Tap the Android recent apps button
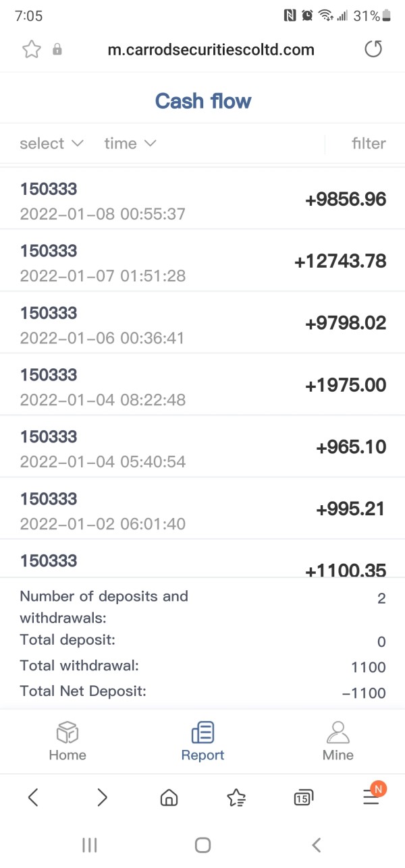405x868 pixels. 89,844
